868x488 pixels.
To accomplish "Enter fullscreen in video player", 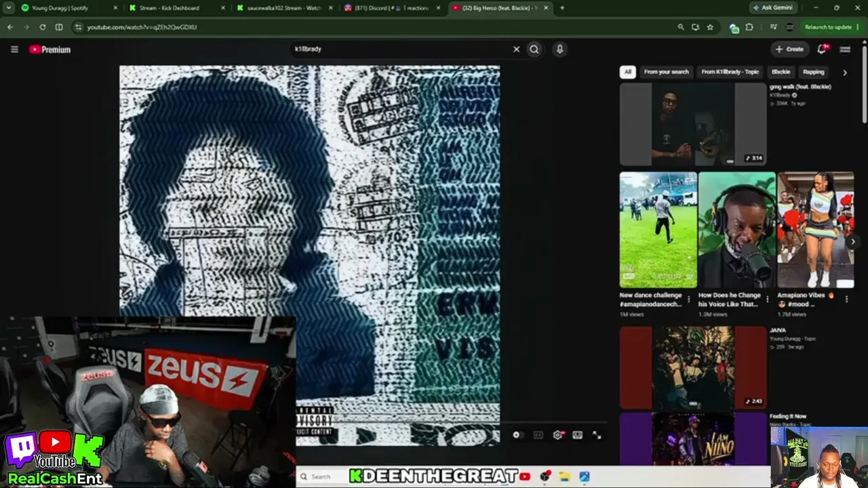I will (597, 435).
